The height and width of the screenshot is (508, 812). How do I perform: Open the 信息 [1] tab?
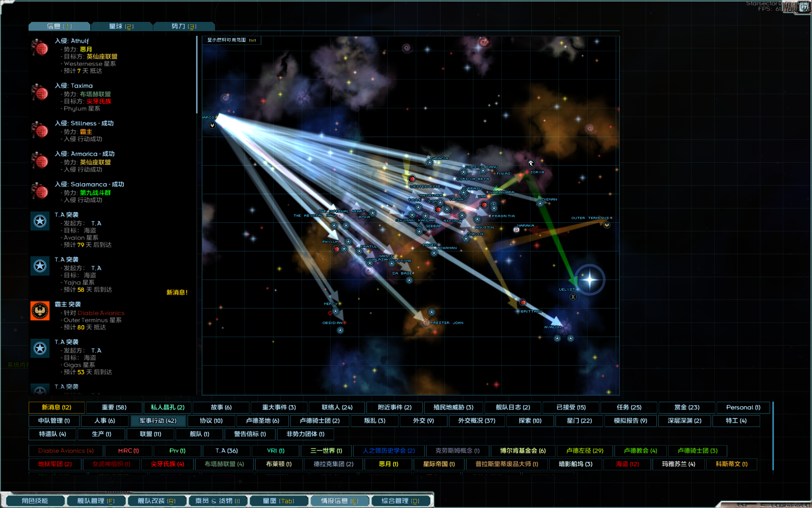[59, 26]
